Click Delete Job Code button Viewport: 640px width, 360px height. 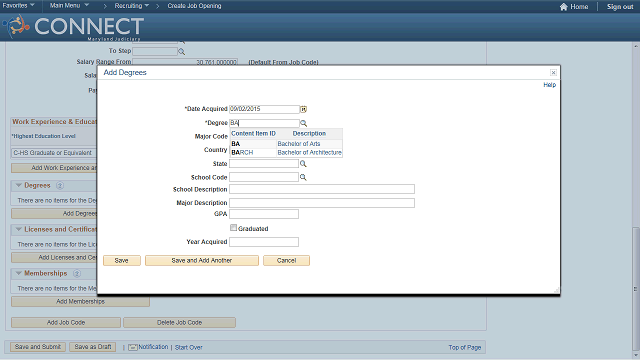(179, 322)
